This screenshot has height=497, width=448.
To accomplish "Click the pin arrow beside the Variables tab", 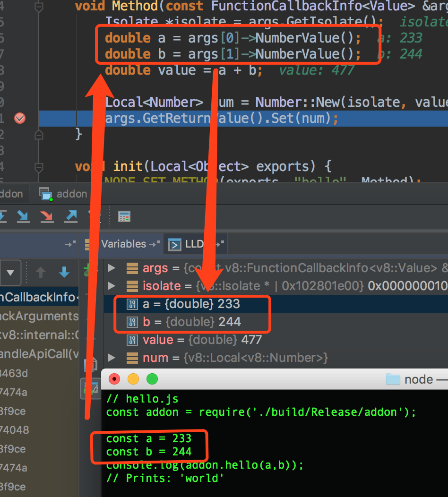I will (155, 244).
